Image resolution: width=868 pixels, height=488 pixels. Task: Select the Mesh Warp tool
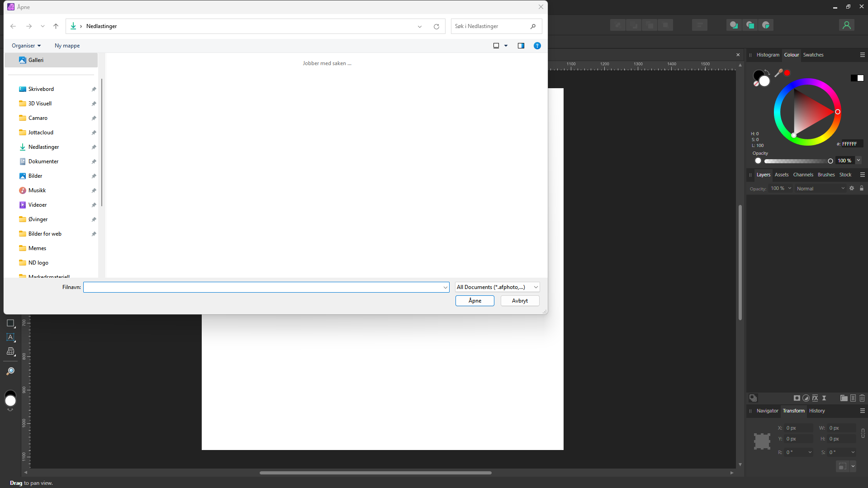(10, 351)
